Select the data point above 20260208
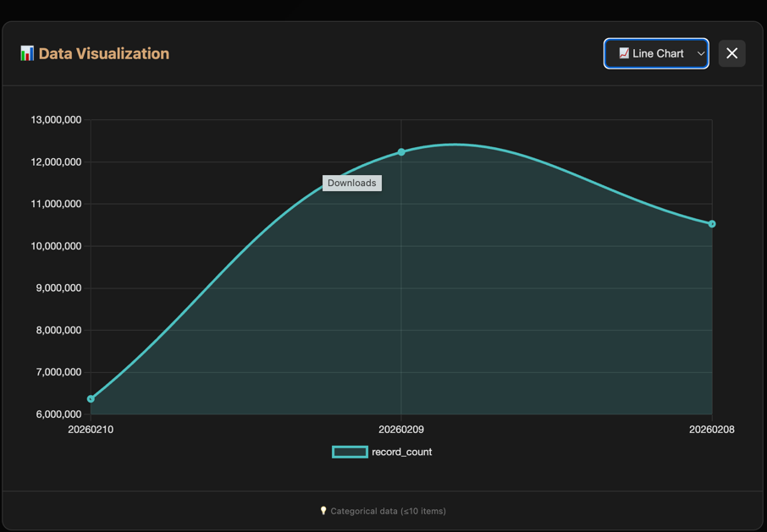This screenshot has height=532, width=767. [712, 223]
